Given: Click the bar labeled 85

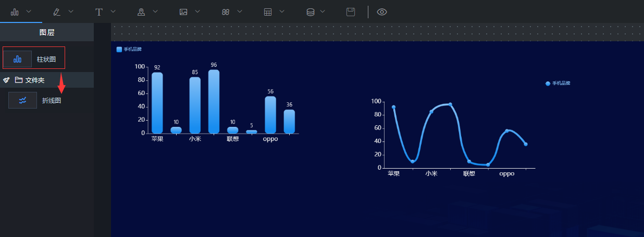Looking at the screenshot, I should click(195, 105).
